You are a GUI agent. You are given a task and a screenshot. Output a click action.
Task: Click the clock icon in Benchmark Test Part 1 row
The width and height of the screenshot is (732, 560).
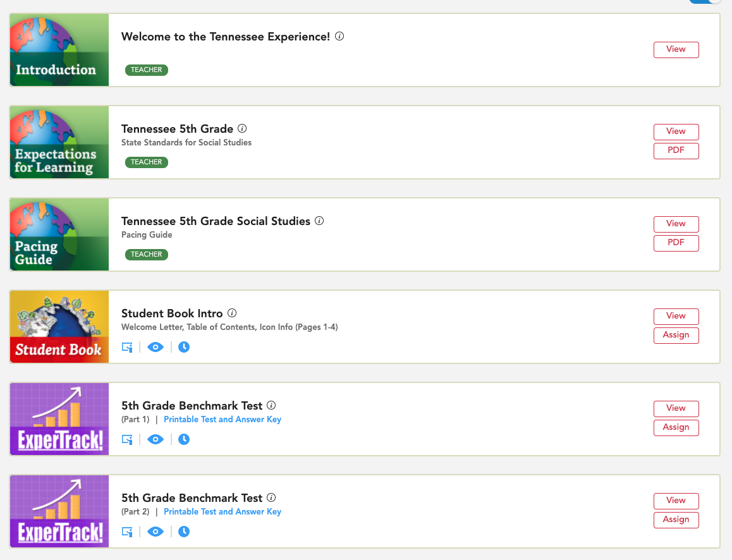pos(184,440)
